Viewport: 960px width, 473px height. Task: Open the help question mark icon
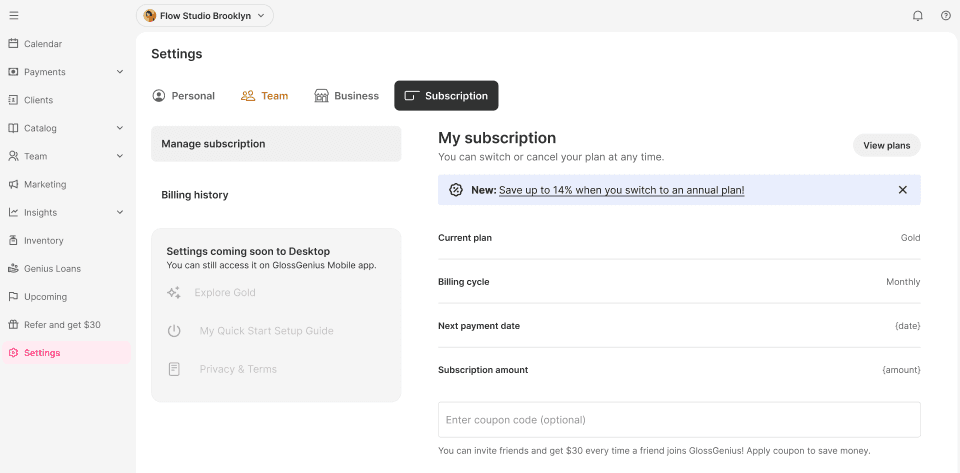[945, 16]
